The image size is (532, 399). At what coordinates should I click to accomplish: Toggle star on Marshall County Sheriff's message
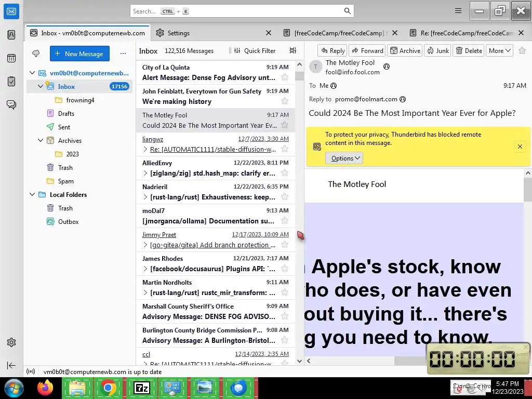[x=285, y=316]
